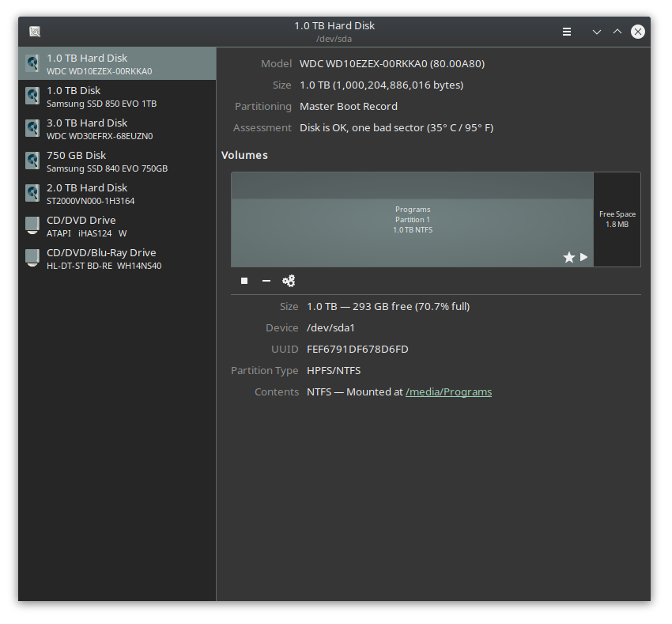Select the 2.0 TB ST2000VN000 hard disk
Screen dimensions: 672x624
pyautogui.click(x=117, y=194)
